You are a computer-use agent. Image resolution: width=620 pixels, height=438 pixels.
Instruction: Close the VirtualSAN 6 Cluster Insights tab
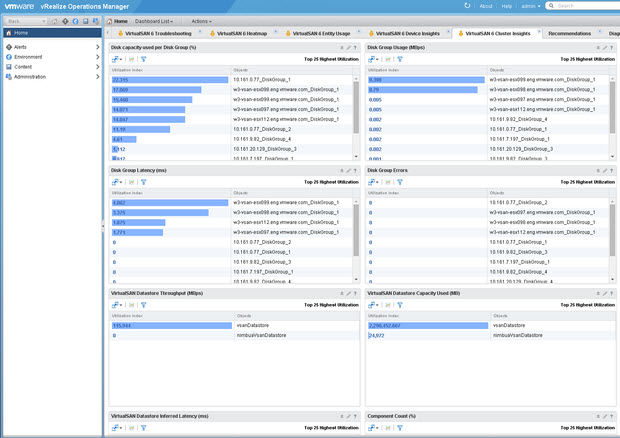click(539, 31)
